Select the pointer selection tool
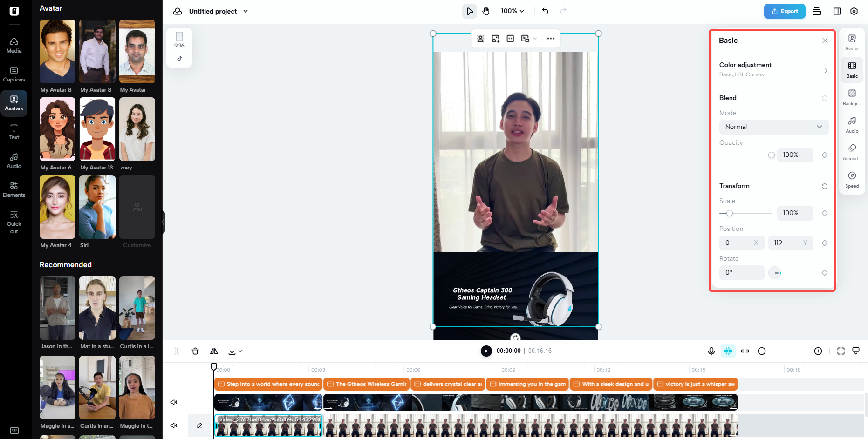868x439 pixels. pyautogui.click(x=470, y=11)
